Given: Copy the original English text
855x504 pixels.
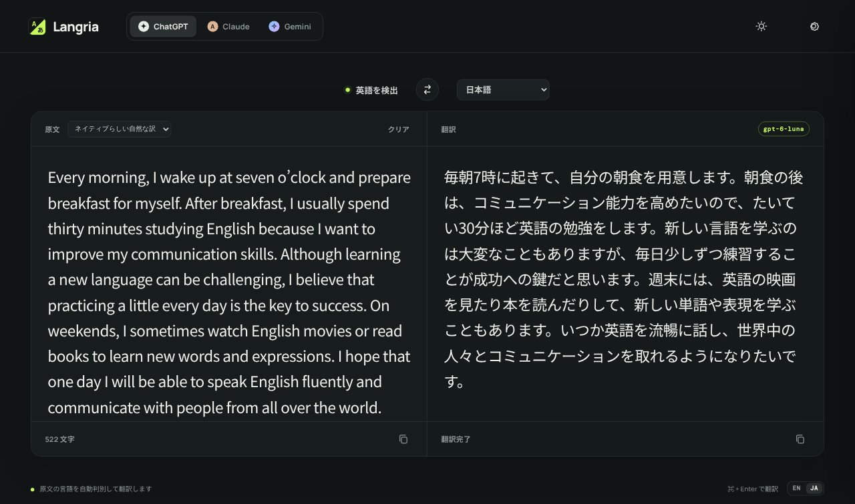Looking at the screenshot, I should coord(403,439).
